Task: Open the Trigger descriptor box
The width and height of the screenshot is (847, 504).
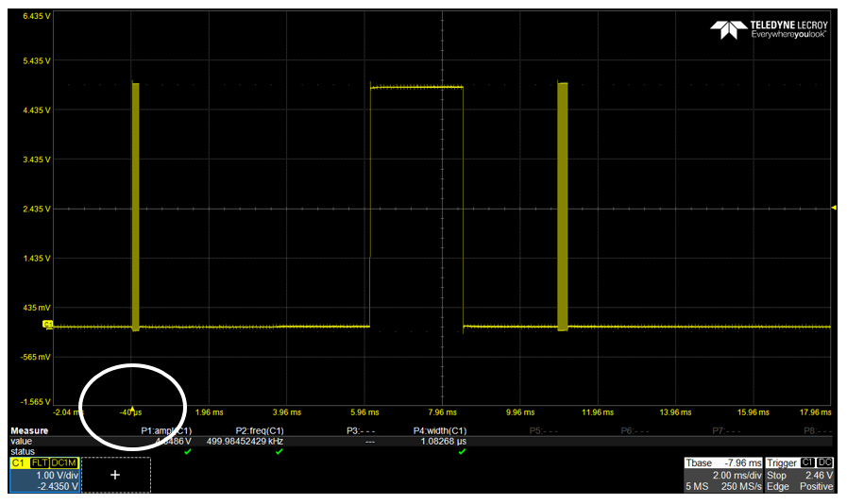Action: click(800, 475)
